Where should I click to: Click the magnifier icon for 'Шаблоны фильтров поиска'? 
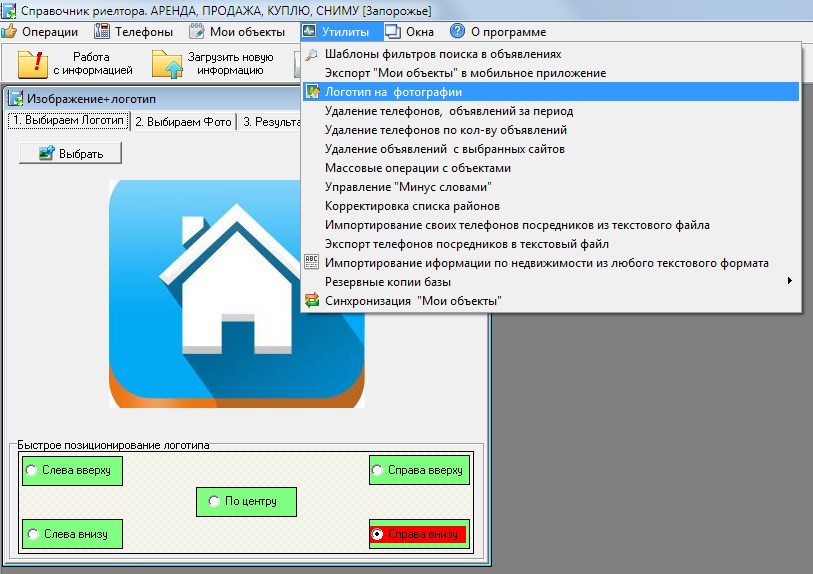312,54
